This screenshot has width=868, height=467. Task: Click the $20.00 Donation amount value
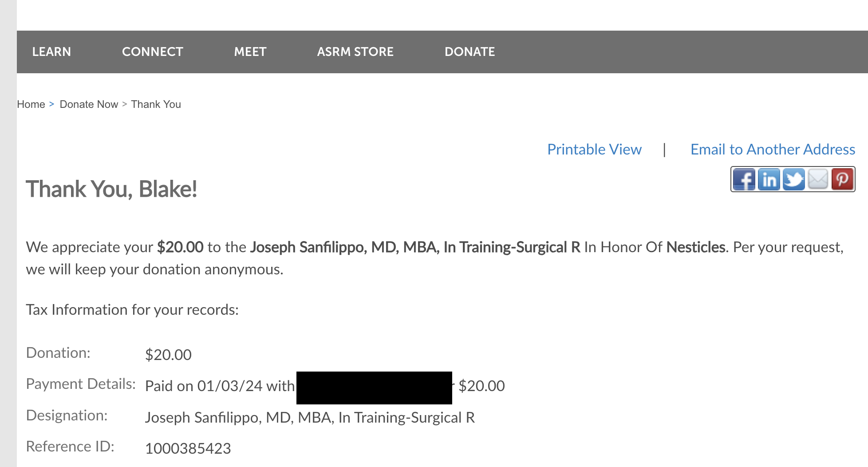point(168,355)
